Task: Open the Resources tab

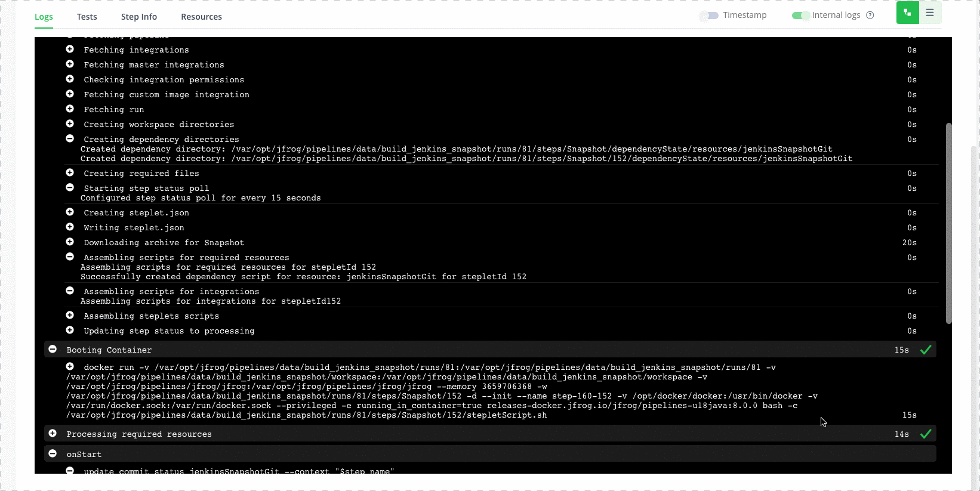Action: (201, 17)
